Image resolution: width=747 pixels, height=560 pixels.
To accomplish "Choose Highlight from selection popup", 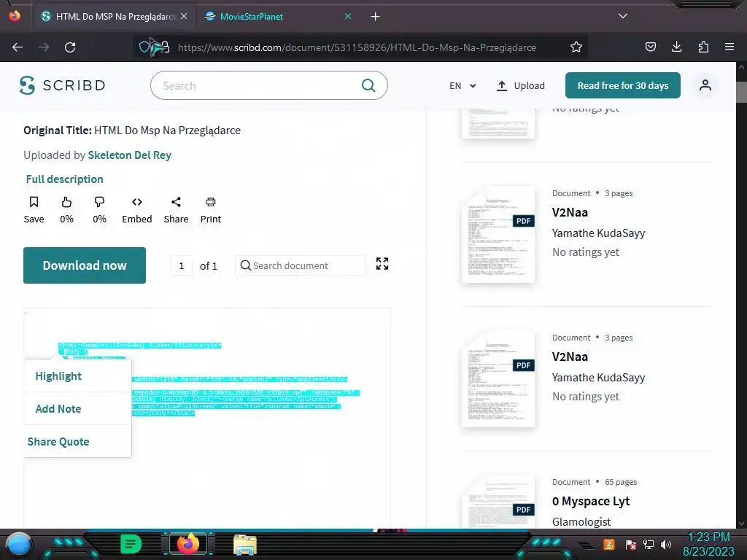I will click(x=58, y=376).
